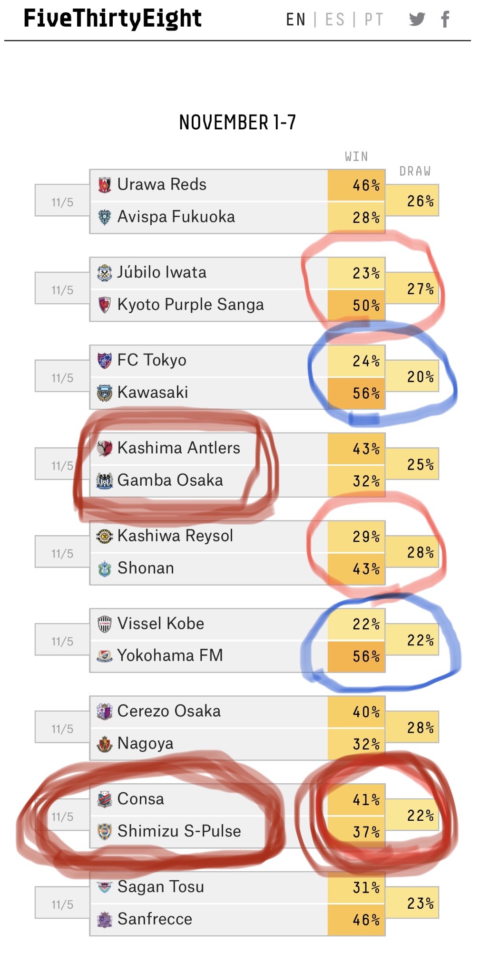Click Kawasaki's 56% win probability cell
The image size is (490, 980).
coord(356,393)
